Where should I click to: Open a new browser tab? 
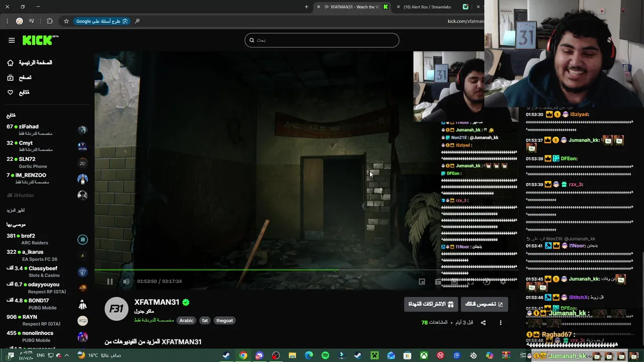(306, 7)
